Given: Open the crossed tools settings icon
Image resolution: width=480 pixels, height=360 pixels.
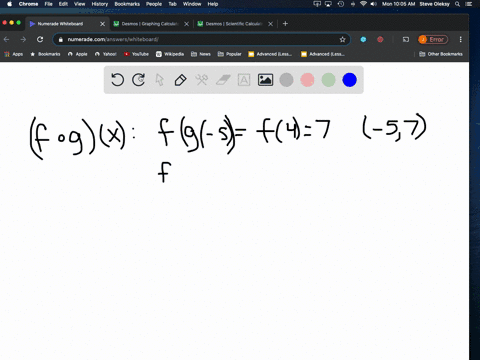Looking at the screenshot, I should 202,80.
